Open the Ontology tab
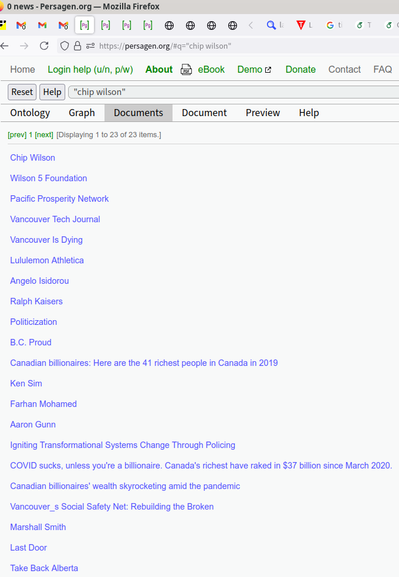The width and height of the screenshot is (399, 577). tap(30, 113)
